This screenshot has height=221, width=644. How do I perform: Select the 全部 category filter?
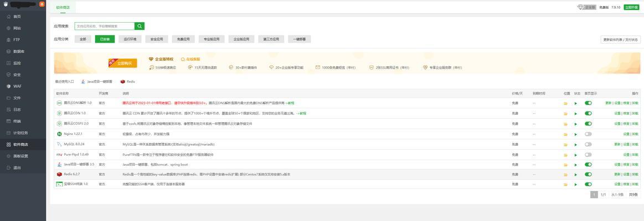coord(83,39)
